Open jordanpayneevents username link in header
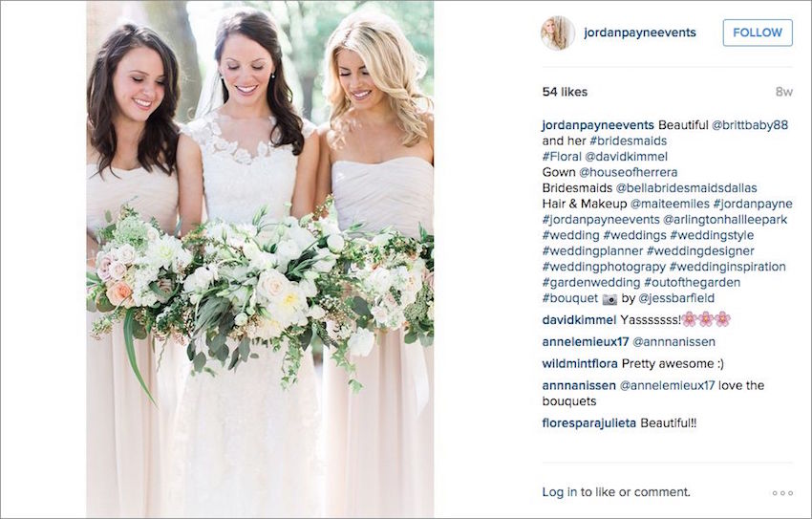The width and height of the screenshot is (812, 519). click(640, 32)
